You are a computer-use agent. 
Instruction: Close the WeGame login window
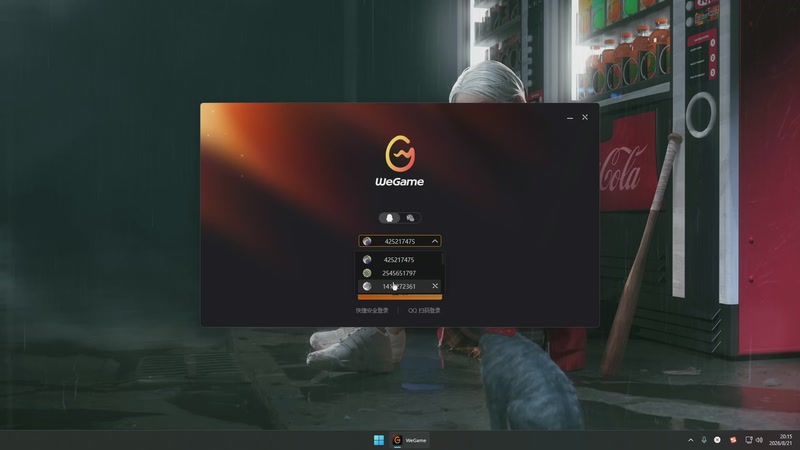585,117
